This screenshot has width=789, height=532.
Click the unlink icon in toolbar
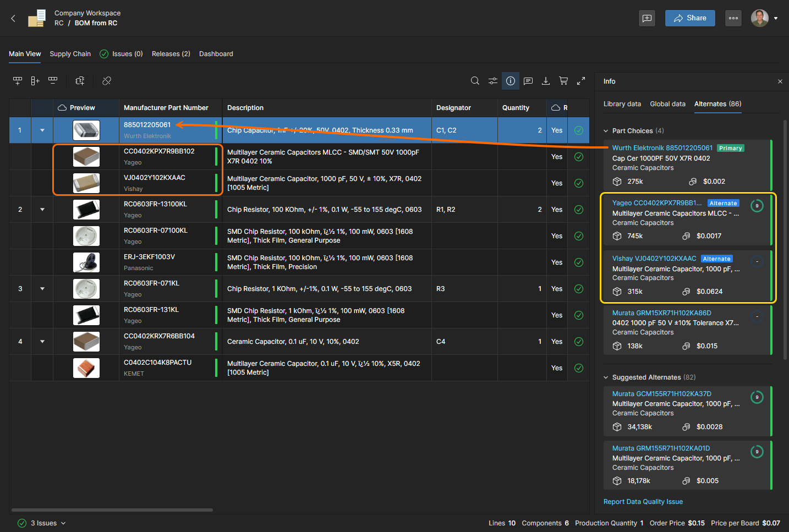pos(107,81)
